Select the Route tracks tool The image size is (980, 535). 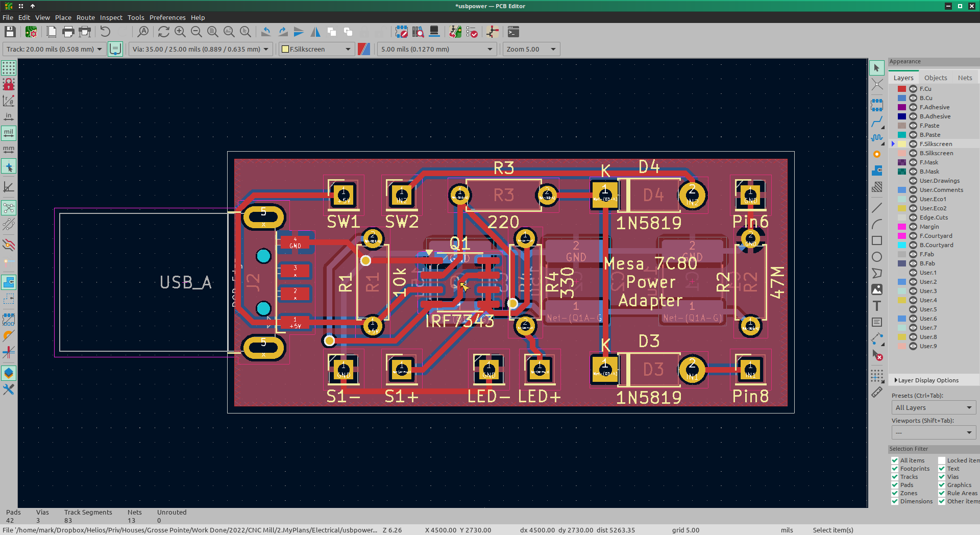coord(876,121)
